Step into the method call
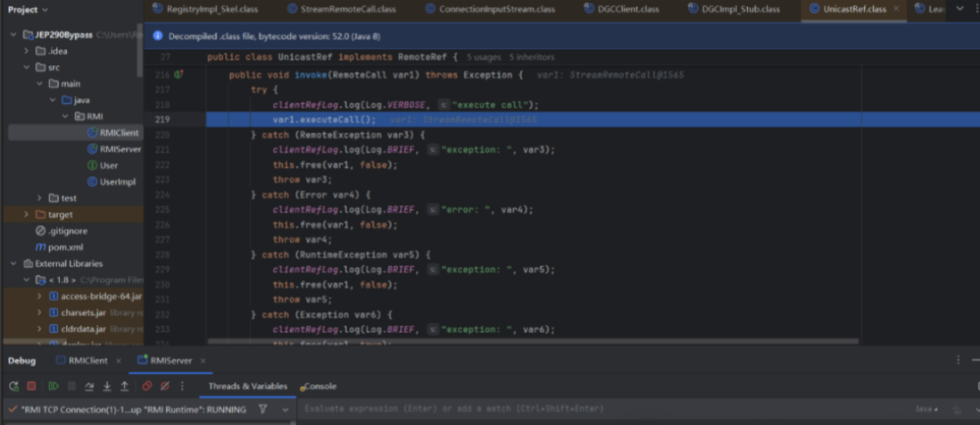Viewport: 980px width, 425px height. [x=107, y=387]
